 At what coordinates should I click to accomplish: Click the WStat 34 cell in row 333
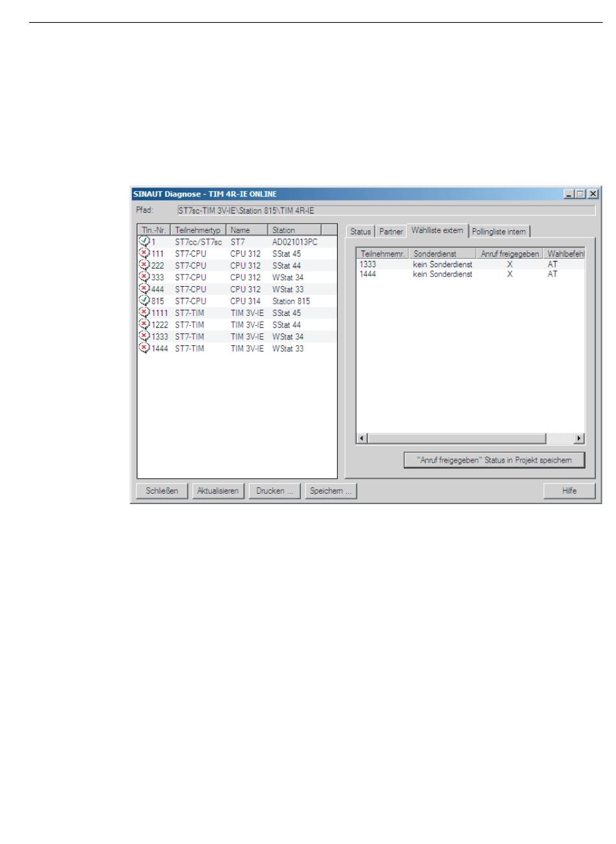(x=288, y=277)
